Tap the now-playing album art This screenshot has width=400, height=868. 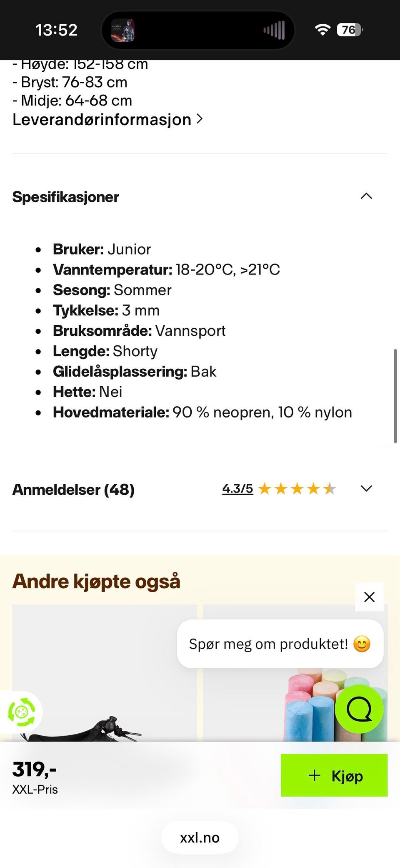tap(123, 30)
